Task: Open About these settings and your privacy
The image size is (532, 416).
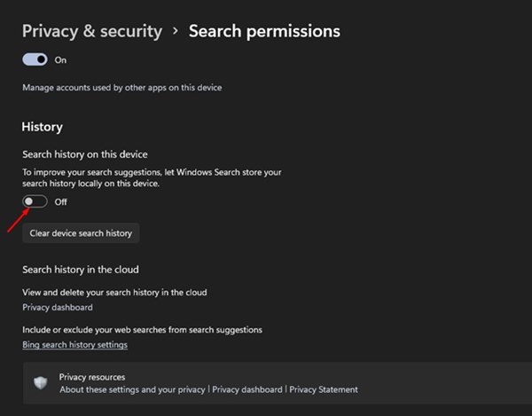Action: point(132,389)
